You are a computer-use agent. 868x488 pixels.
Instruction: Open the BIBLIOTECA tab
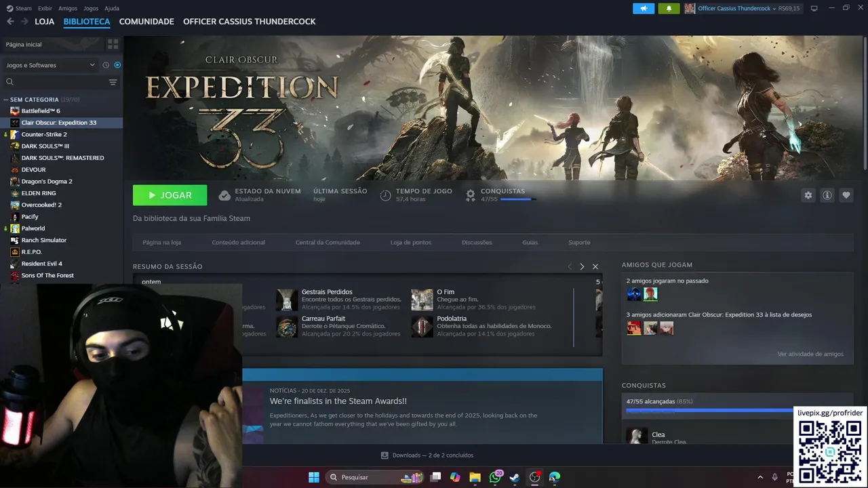87,22
